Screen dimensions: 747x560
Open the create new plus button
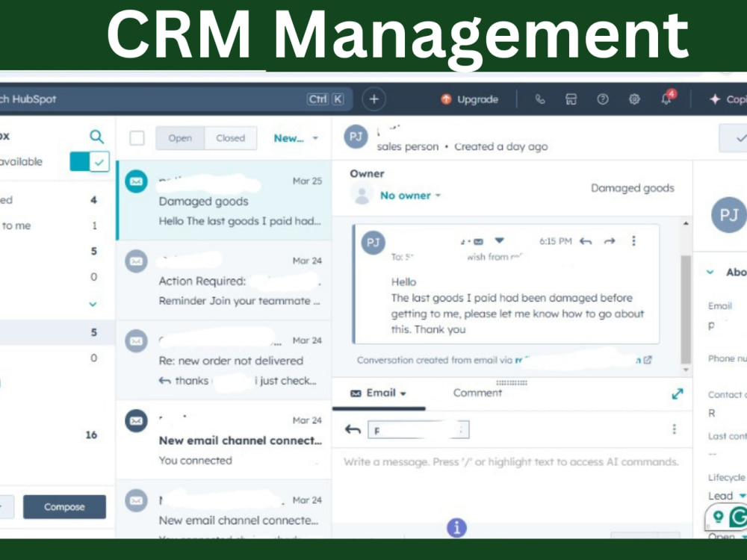click(374, 99)
